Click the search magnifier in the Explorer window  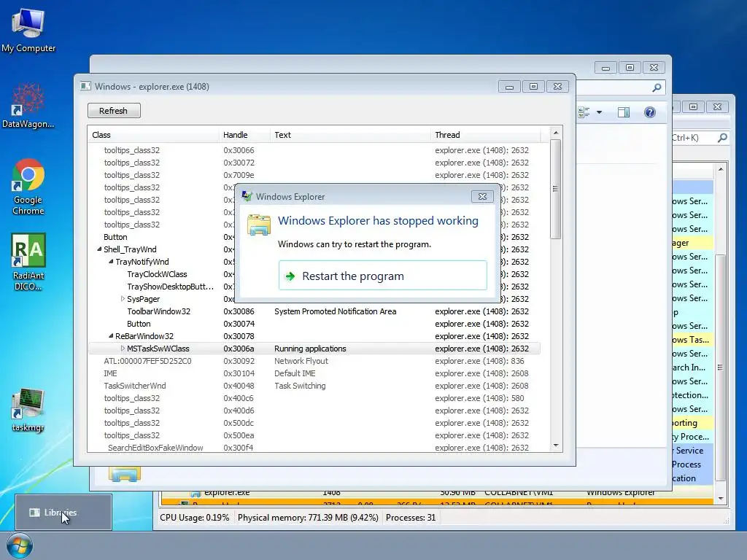point(657,87)
